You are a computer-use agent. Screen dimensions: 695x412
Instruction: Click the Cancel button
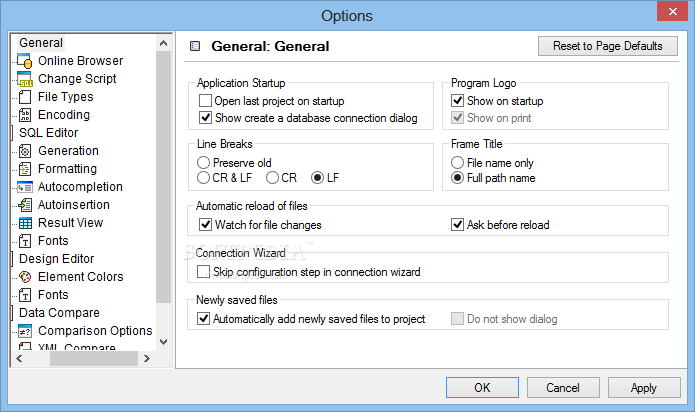[563, 388]
